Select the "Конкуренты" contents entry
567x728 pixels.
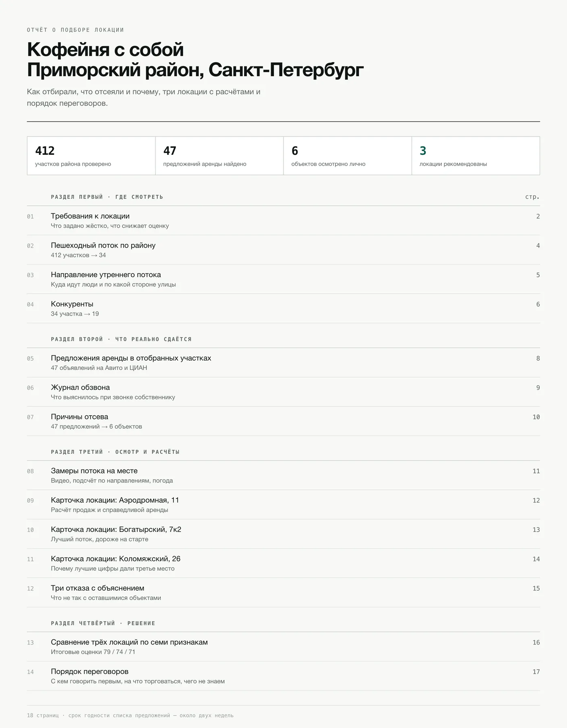click(x=283, y=308)
